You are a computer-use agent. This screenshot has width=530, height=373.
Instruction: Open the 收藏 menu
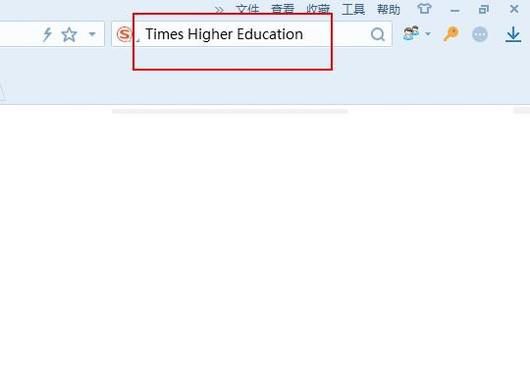318,9
